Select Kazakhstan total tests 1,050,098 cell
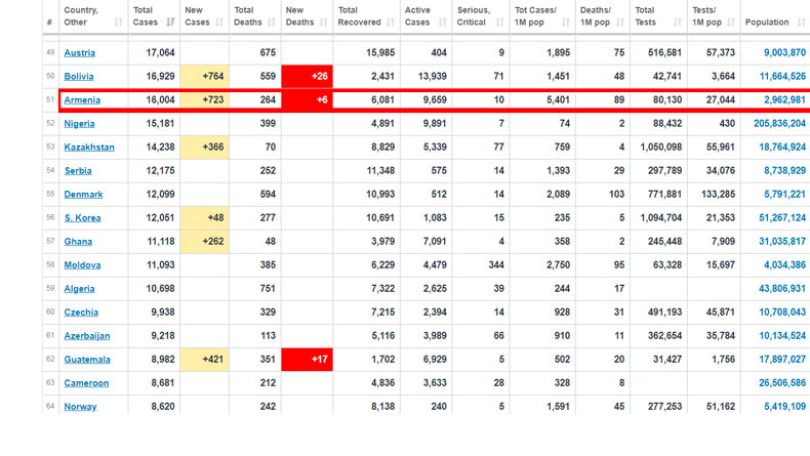This screenshot has height=456, width=810. [x=659, y=147]
